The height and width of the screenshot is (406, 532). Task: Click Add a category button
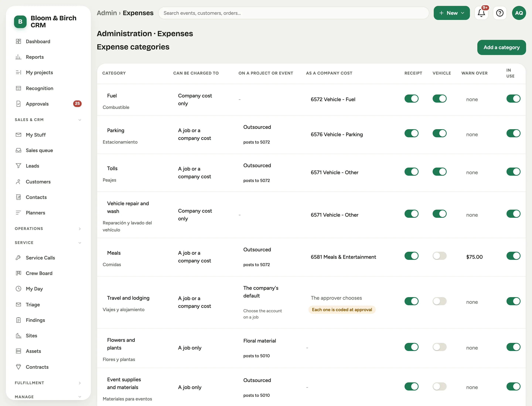501,47
